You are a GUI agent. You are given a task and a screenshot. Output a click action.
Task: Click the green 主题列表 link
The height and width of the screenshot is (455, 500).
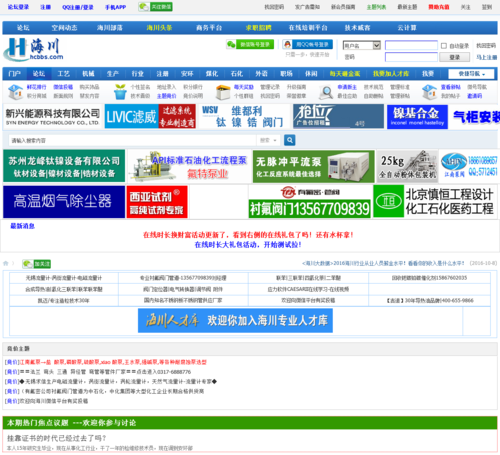click(x=376, y=7)
